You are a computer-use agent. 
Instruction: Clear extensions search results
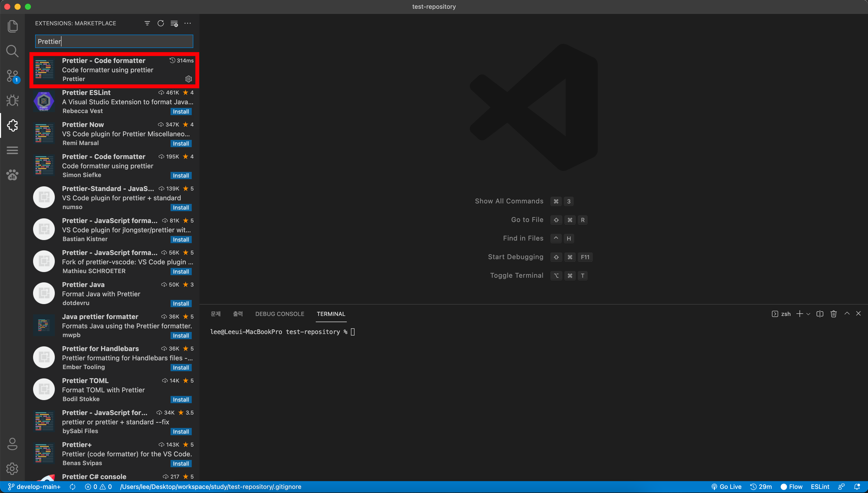tap(174, 23)
